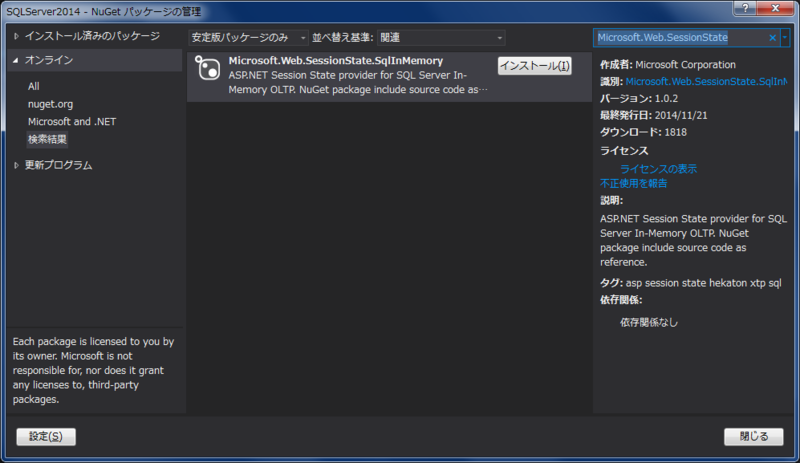The height and width of the screenshot is (463, 800).
Task: Select the 検索結果 item
Action: pyautogui.click(x=47, y=139)
